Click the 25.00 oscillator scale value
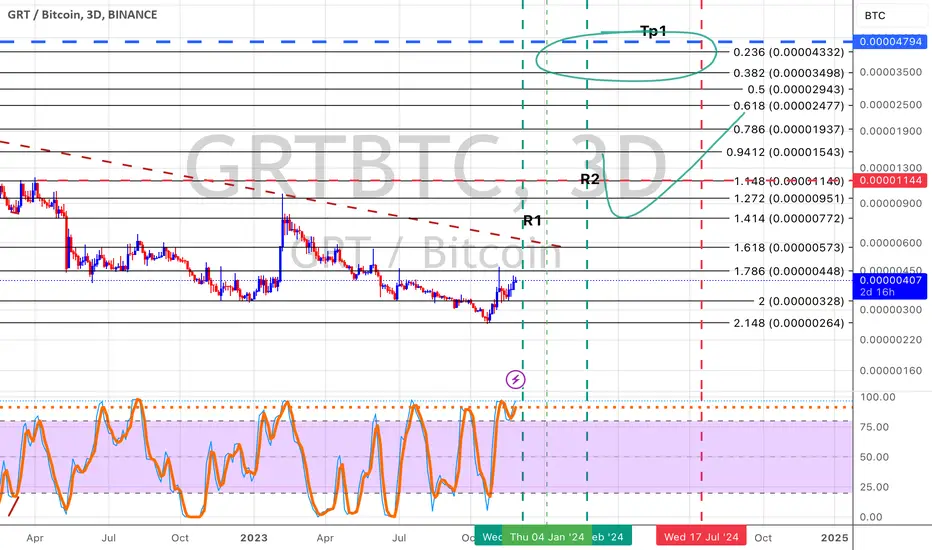 [x=874, y=486]
